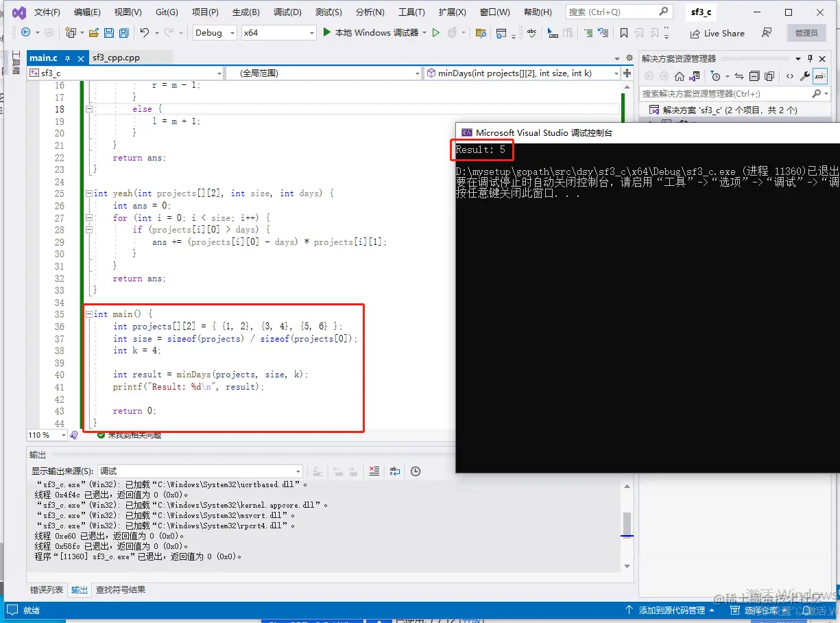
Task: Click the 解决方案 'sf3_c' tree root
Action: [723, 110]
